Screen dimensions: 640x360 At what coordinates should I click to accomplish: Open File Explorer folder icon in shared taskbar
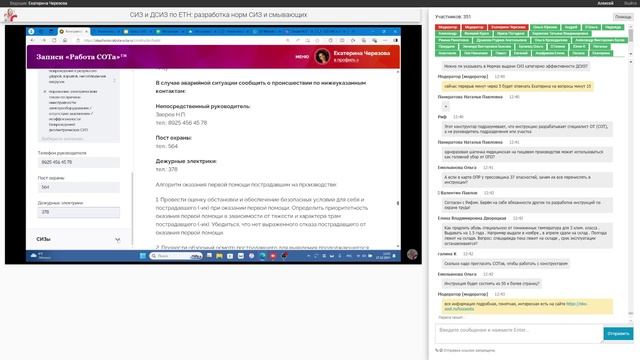pyautogui.click(x=219, y=256)
